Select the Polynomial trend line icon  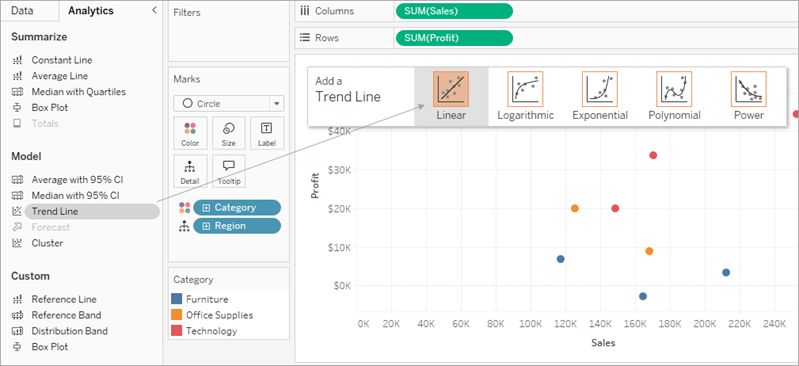pyautogui.click(x=674, y=89)
